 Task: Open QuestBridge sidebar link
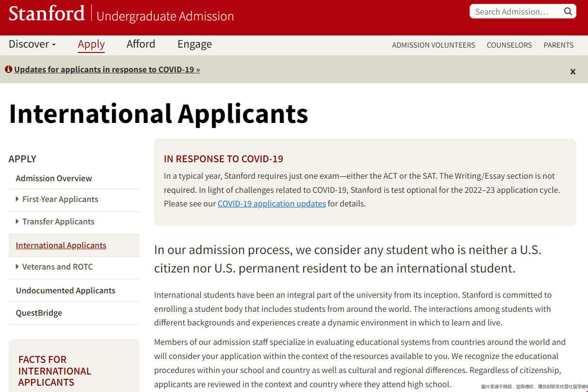pos(39,313)
